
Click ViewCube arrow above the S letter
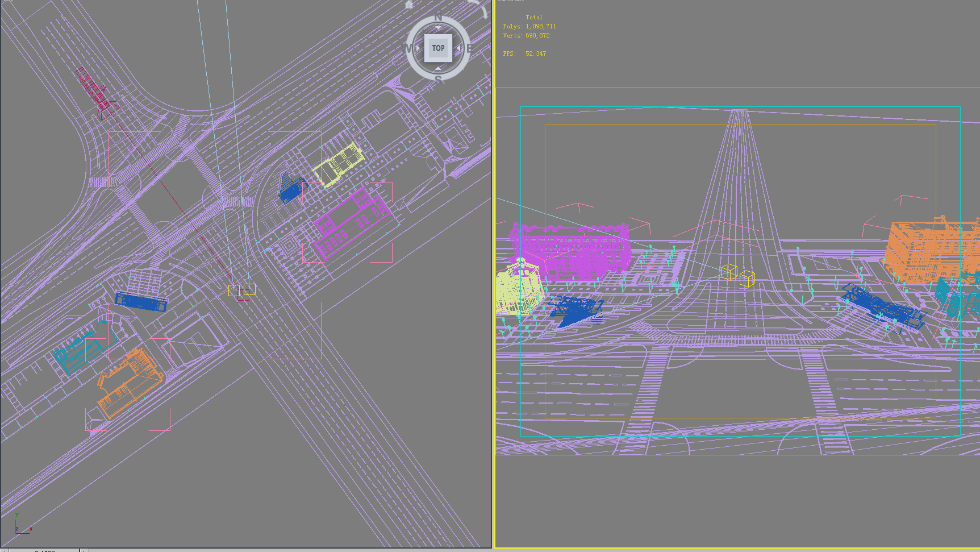[438, 68]
